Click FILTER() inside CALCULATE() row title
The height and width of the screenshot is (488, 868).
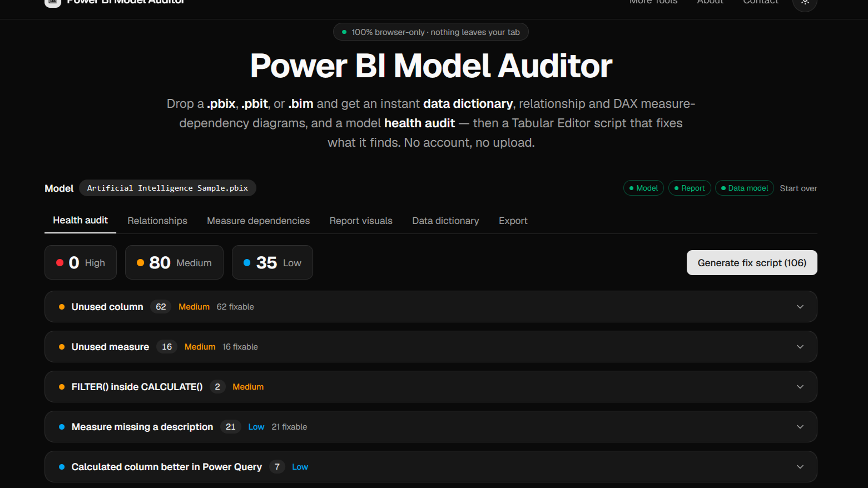tap(137, 387)
